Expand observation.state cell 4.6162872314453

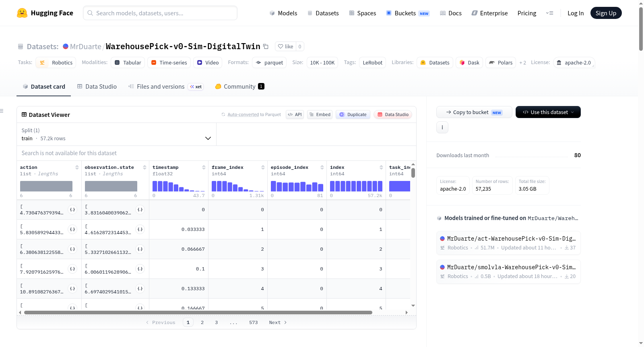click(140, 229)
